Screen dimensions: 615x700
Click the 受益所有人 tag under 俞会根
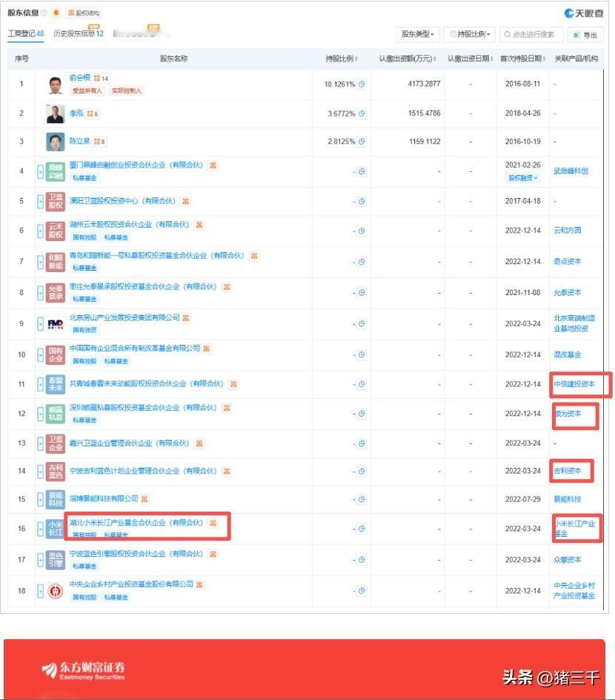coord(87,90)
